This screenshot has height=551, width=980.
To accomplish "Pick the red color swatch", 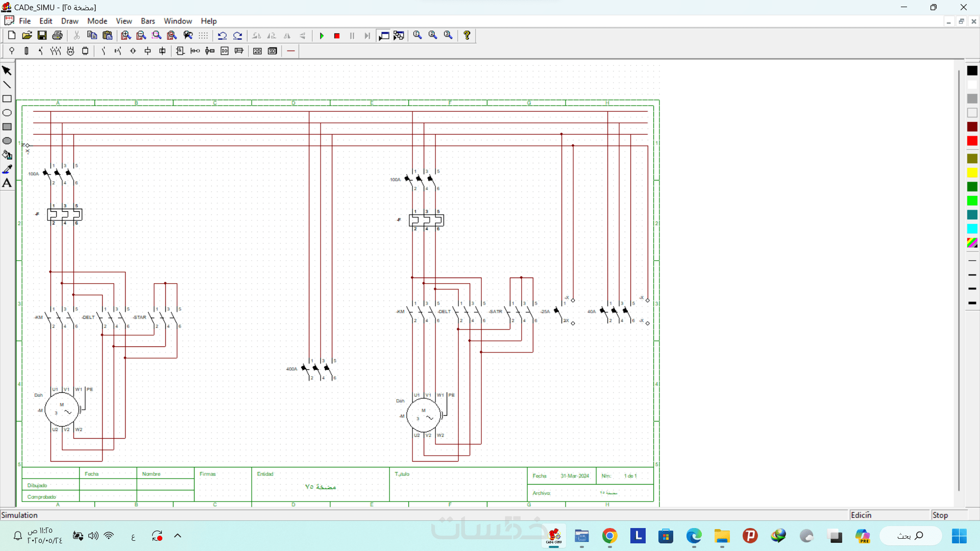I will point(972,141).
